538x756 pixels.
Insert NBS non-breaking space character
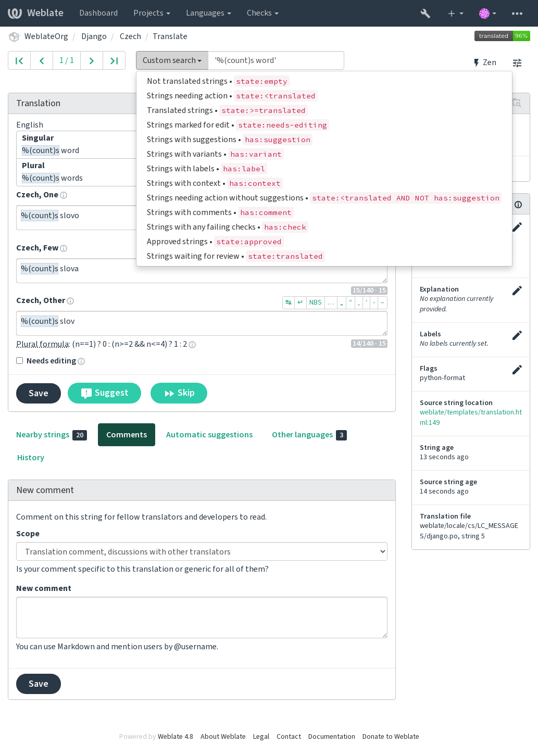point(315,303)
